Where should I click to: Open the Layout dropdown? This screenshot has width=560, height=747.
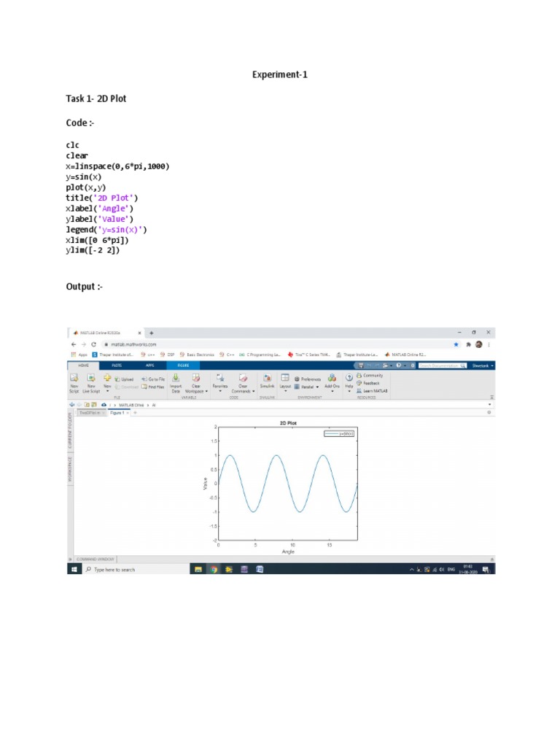(x=285, y=382)
